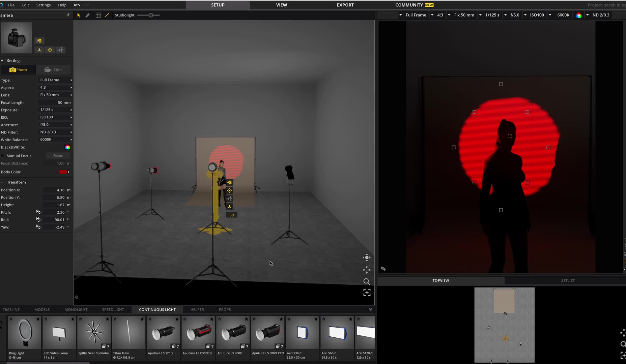Screen dimensions: 626x364
Task: Open the Aperture f/5.0 dropdown
Action: point(55,125)
